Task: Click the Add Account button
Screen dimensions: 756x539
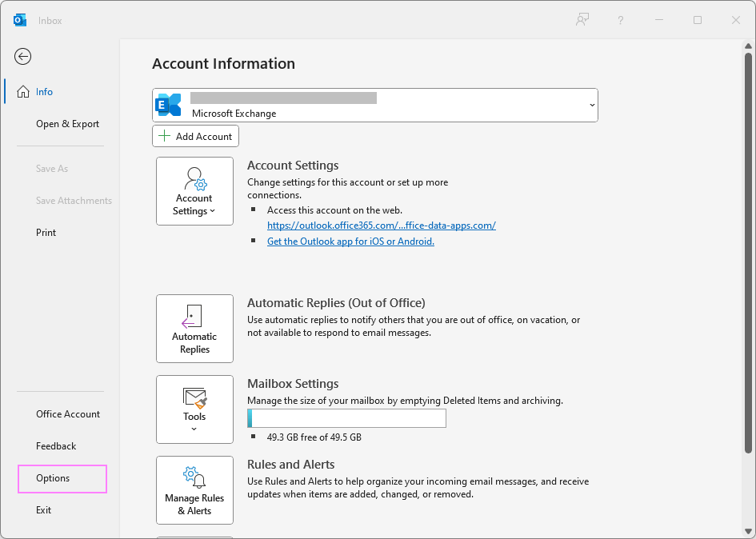Action: point(195,136)
